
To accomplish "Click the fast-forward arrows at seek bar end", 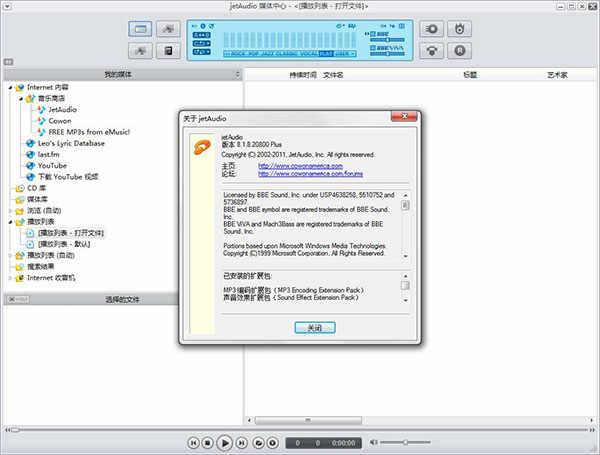I will [592, 430].
